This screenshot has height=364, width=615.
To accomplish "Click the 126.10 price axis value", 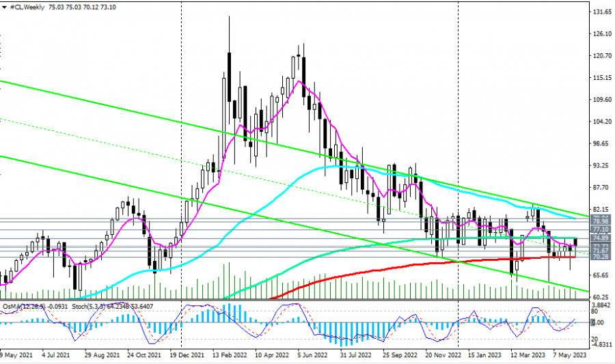I will (x=602, y=34).
